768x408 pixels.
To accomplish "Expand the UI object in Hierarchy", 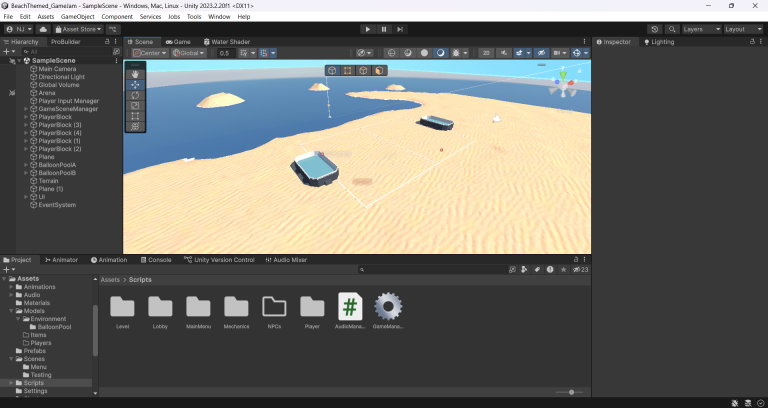I will tap(26, 197).
